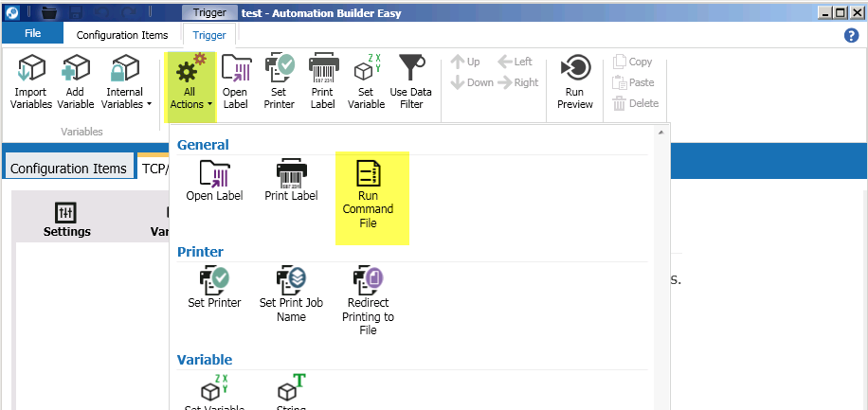
Task: Click Set Variable ribbon icon
Action: [366, 82]
